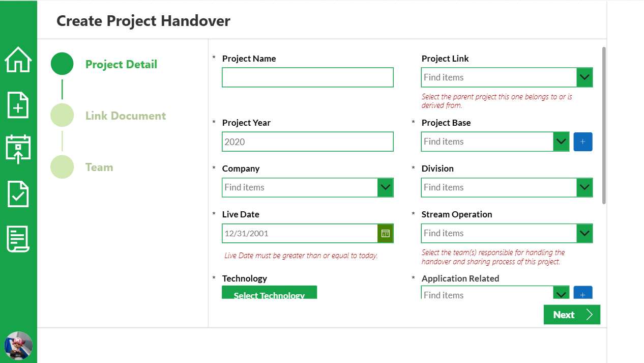Click the form's vertical scrollbar

tap(604, 125)
